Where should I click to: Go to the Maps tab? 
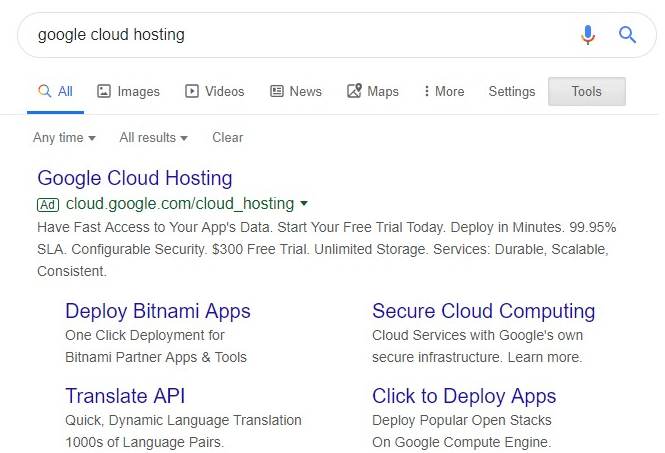coord(372,91)
